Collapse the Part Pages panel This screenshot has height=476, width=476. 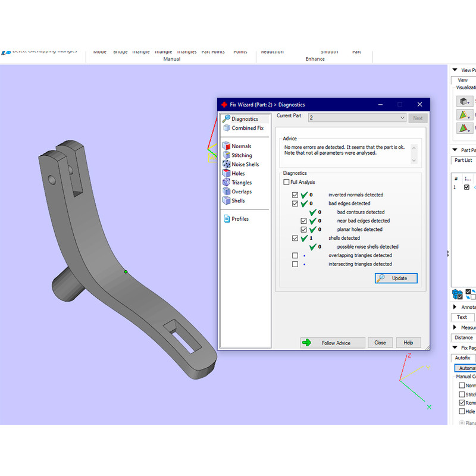pos(455,150)
